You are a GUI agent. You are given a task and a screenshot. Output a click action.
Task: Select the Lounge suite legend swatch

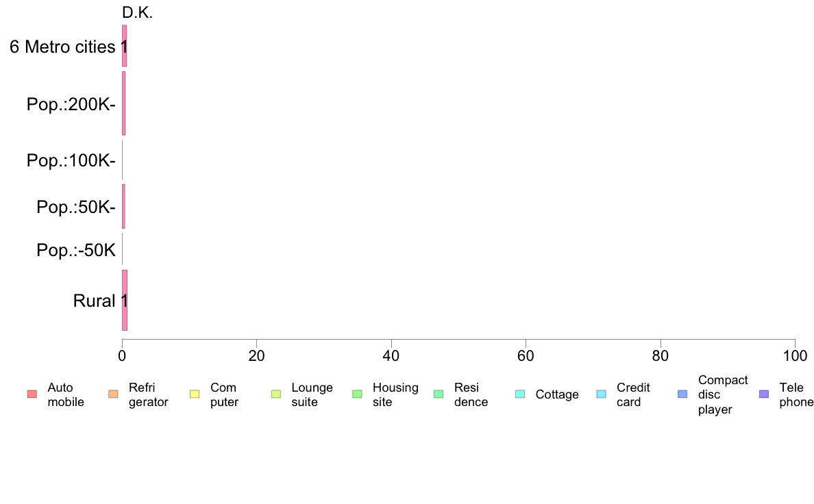click(x=276, y=394)
